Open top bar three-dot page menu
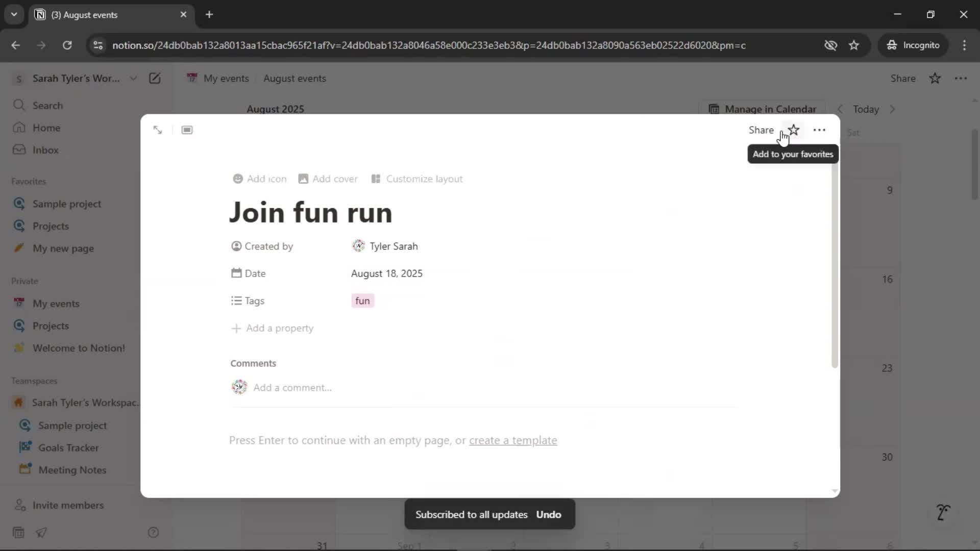Image resolution: width=980 pixels, height=551 pixels. click(961, 79)
